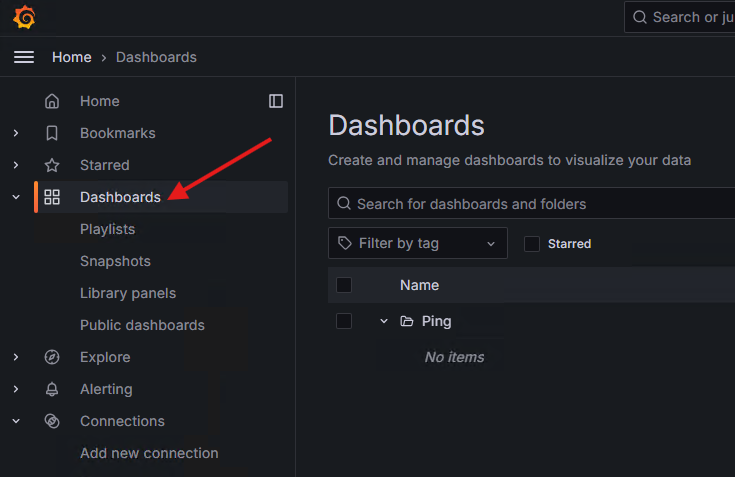The height and width of the screenshot is (477, 735).
Task: Click the Starred star icon in sidebar
Action: pyautogui.click(x=53, y=165)
